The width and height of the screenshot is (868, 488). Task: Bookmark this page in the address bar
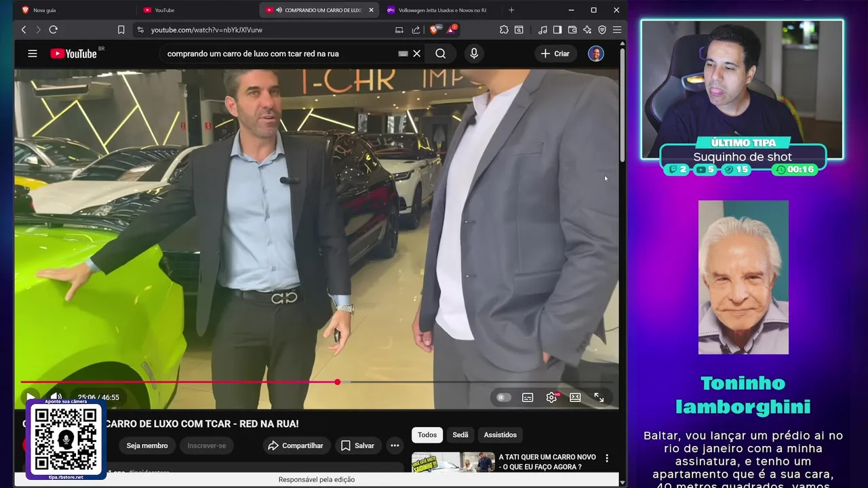coord(121,30)
